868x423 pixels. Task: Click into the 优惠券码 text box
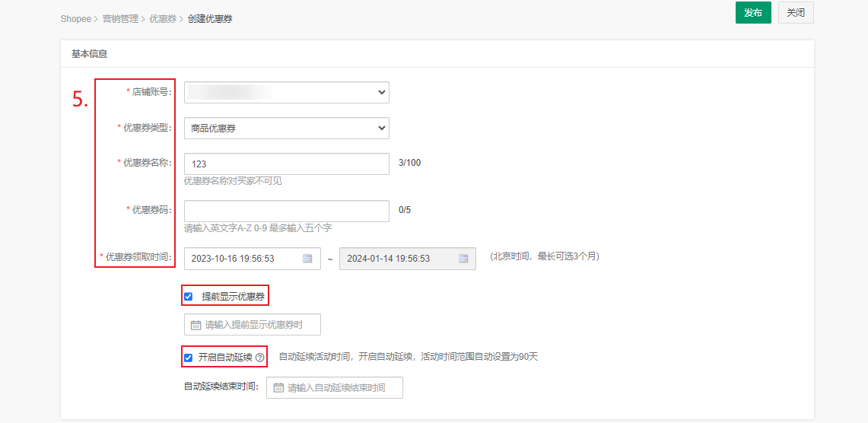[286, 211]
